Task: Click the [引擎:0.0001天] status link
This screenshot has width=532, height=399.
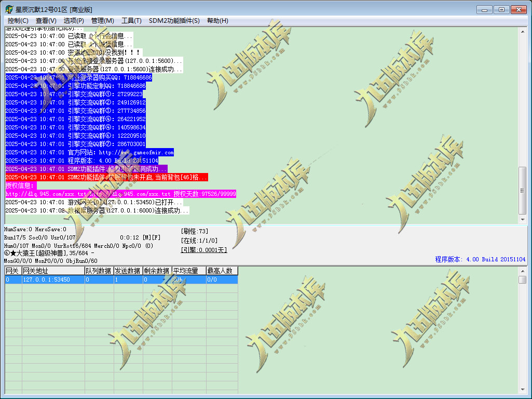Action: (x=204, y=249)
